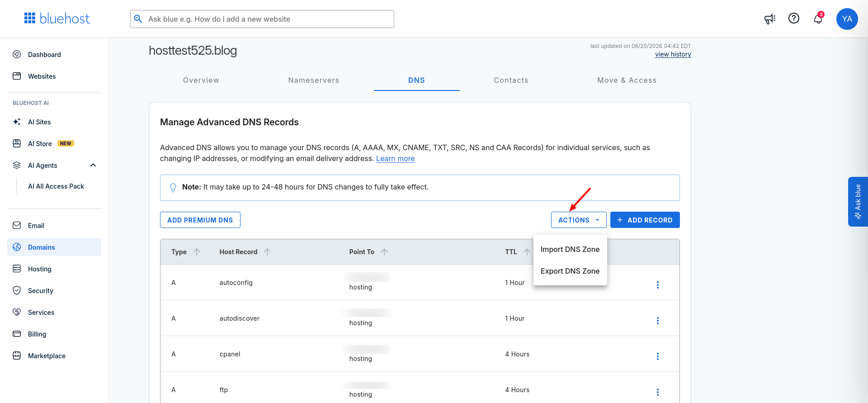
Task: Sort by Point To column arrow
Action: [384, 252]
